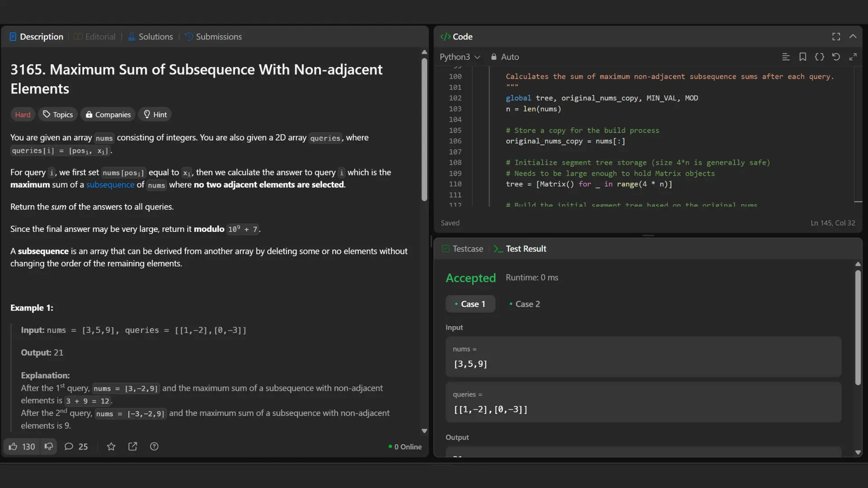Follow the subsequence definition link

pyautogui.click(x=110, y=185)
